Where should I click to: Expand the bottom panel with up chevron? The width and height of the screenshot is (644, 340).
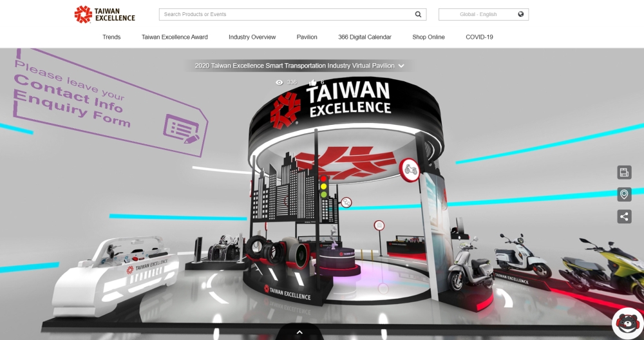pos(299,332)
